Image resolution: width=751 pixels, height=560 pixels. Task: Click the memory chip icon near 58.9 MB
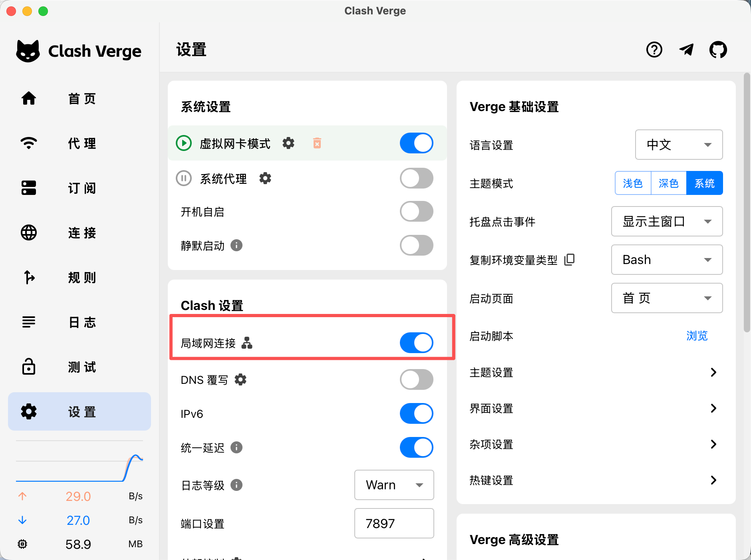[x=22, y=544]
